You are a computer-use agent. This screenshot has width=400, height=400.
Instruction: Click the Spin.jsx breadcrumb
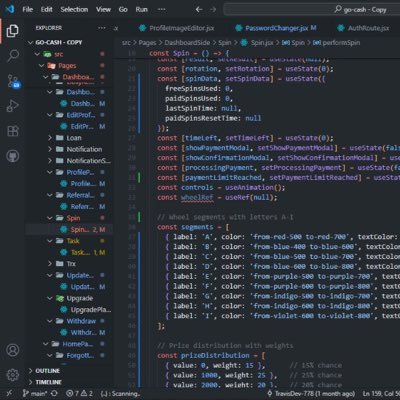click(262, 43)
